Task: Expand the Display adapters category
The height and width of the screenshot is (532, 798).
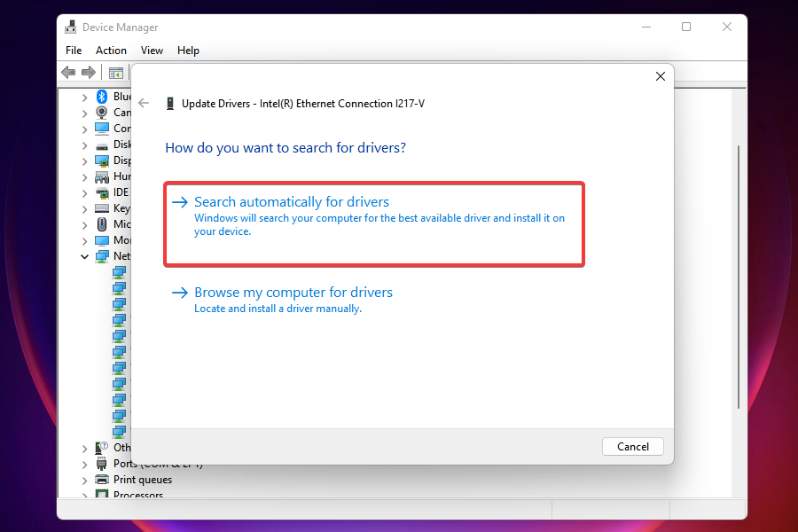Action: (x=84, y=160)
